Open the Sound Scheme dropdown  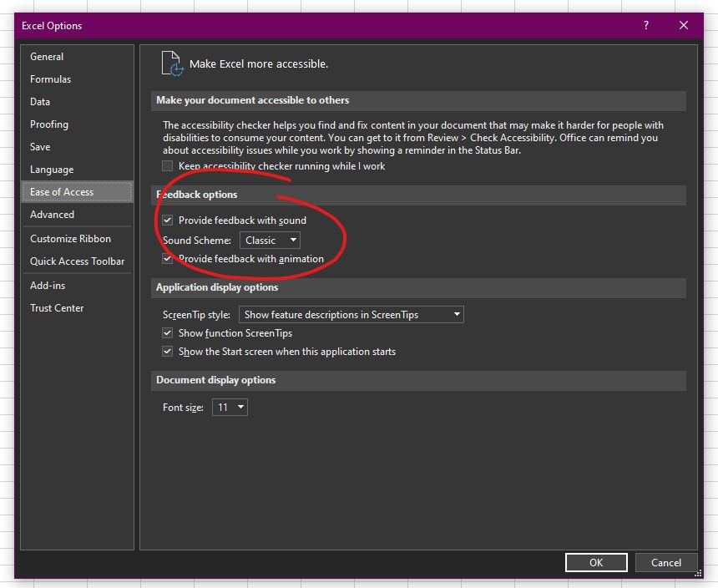coord(270,240)
